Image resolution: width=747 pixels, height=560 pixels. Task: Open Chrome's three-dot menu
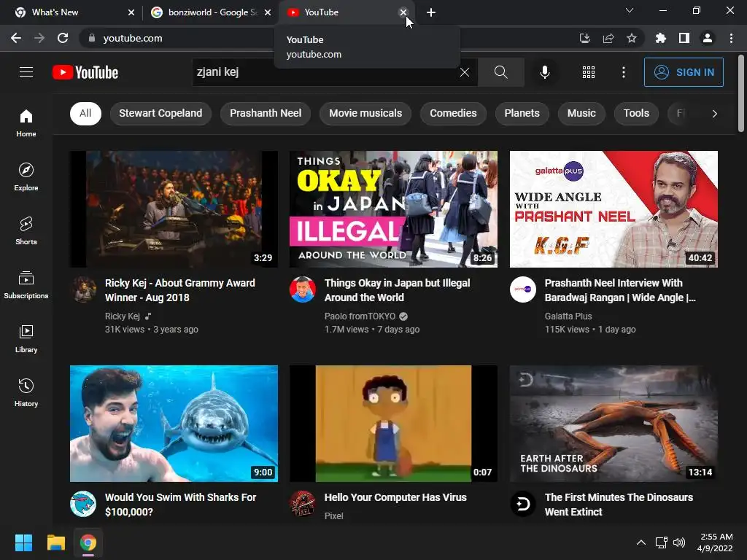731,38
